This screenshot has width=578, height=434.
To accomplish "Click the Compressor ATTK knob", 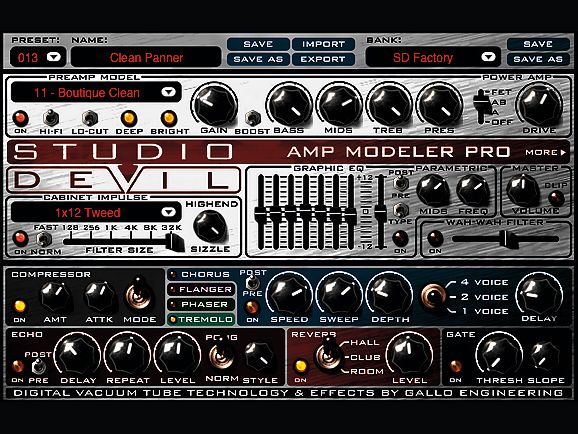I will point(99,297).
